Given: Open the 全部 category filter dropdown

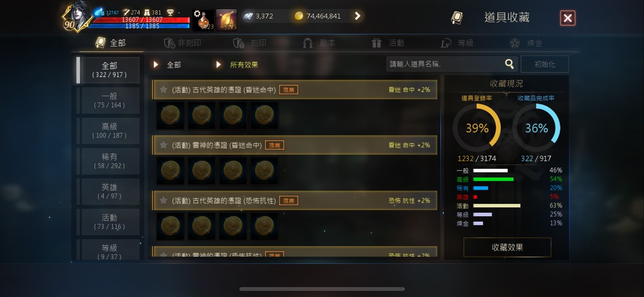Looking at the screenshot, I should click(x=167, y=65).
